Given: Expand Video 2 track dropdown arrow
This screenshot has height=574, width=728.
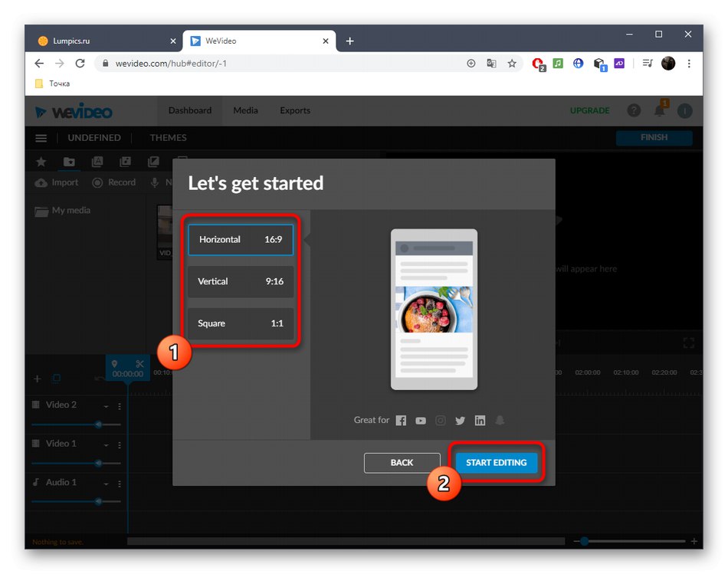Looking at the screenshot, I should tap(107, 406).
